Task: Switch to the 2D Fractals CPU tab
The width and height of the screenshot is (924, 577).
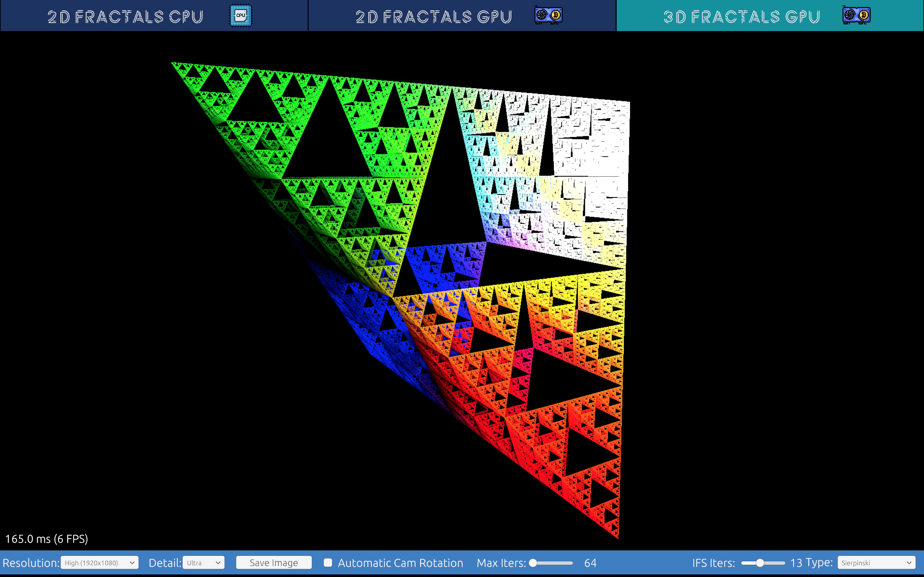Action: pos(125,16)
